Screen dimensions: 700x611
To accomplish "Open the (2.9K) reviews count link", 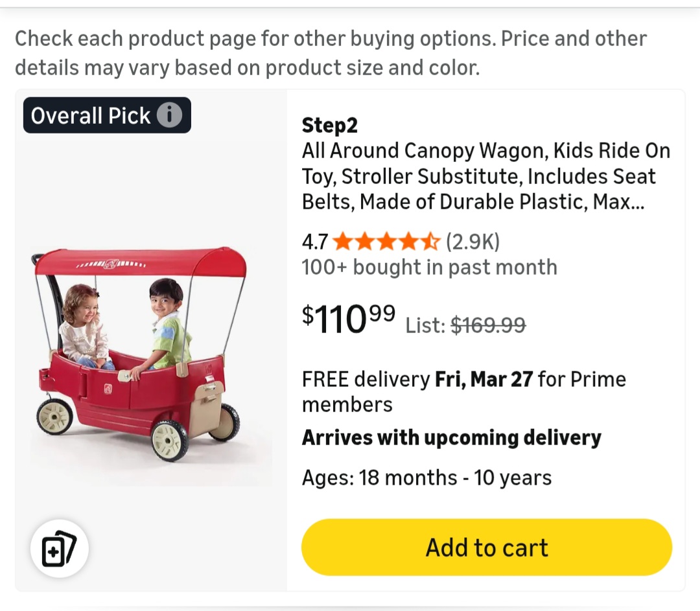I will pos(472,242).
